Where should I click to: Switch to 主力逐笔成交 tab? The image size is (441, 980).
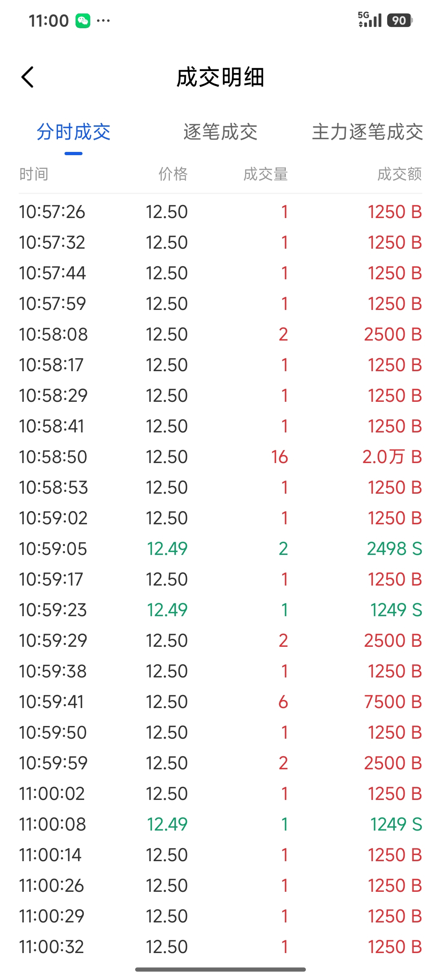coord(367,132)
